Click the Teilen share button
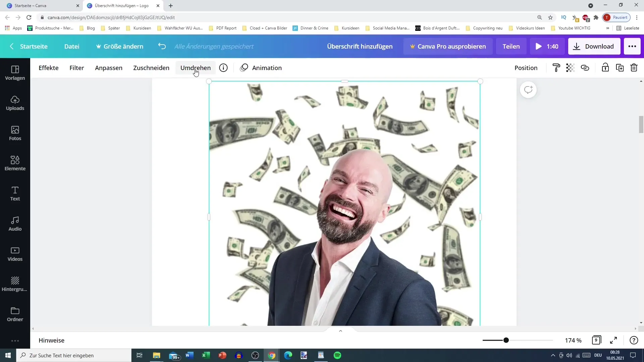Screen dimensions: 644x362 click(x=511, y=46)
